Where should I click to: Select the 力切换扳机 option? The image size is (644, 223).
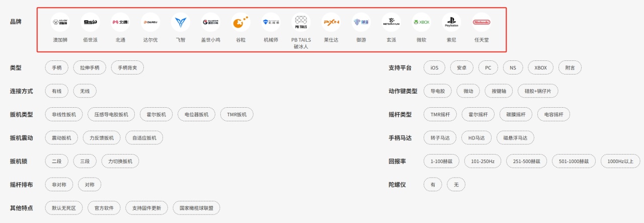(120, 161)
